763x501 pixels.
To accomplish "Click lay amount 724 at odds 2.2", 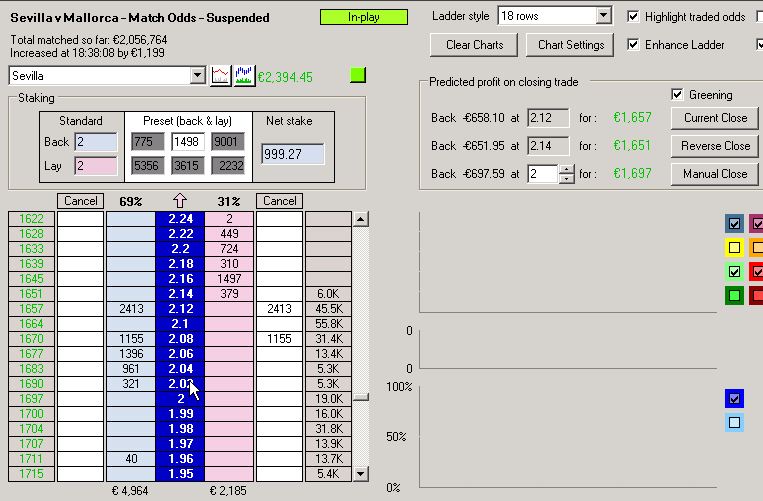I will [x=229, y=249].
